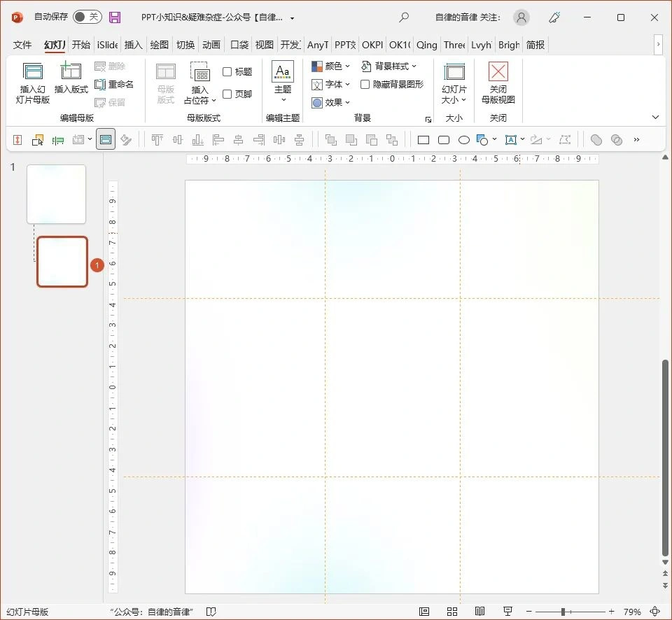Select the rectangle shape tool
The height and width of the screenshot is (620, 672).
tap(423, 140)
